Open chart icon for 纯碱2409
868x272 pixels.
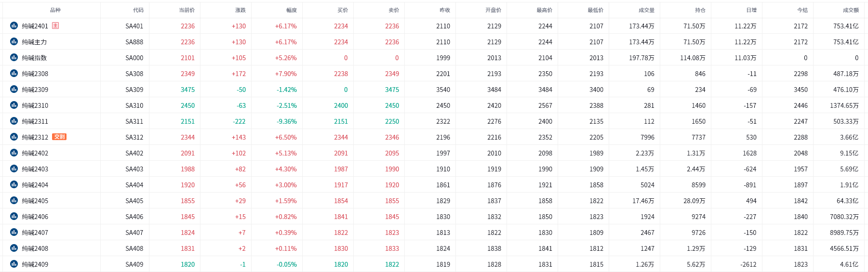[x=14, y=264]
